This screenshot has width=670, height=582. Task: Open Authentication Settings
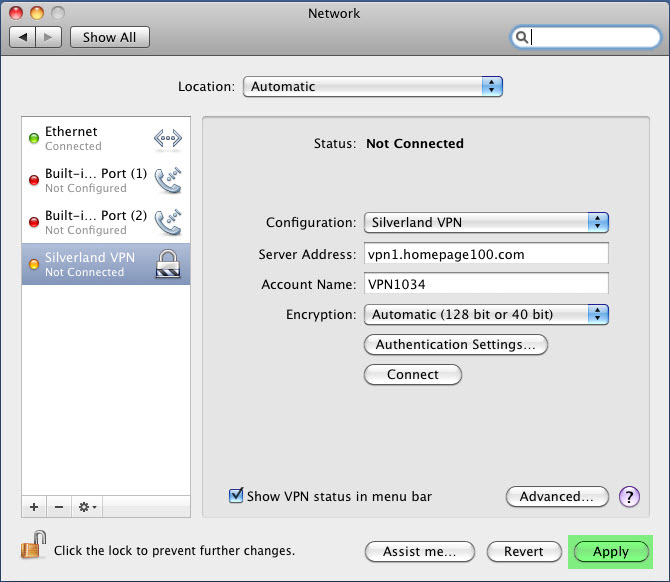pyautogui.click(x=455, y=344)
